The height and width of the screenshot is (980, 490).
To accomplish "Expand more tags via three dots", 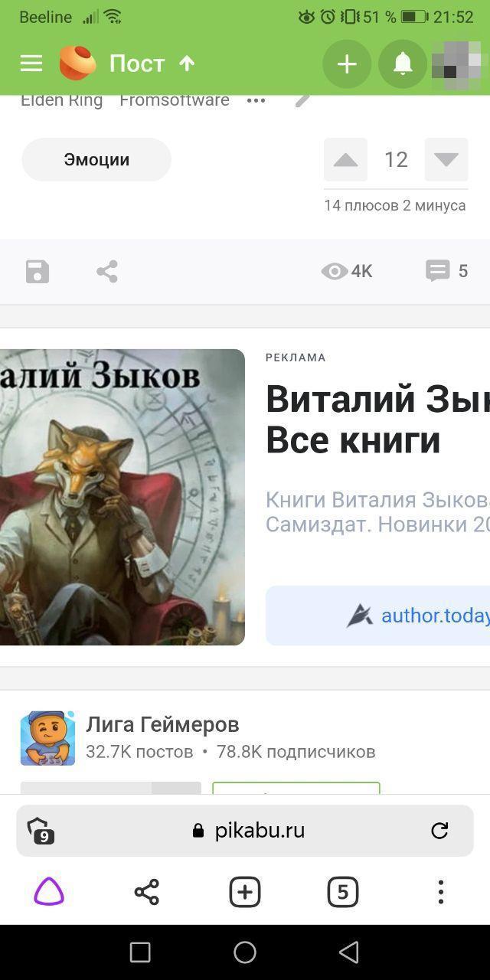I will (x=256, y=100).
